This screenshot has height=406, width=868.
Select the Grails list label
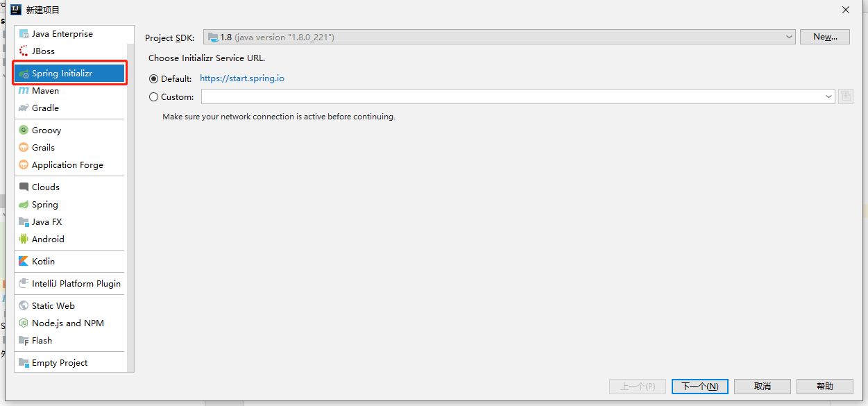tap(43, 147)
